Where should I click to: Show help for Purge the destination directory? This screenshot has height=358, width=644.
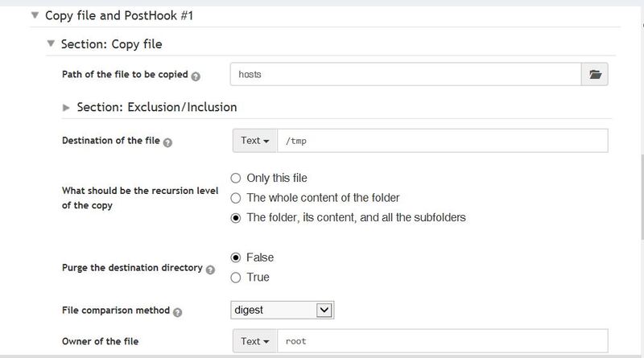[x=210, y=270]
